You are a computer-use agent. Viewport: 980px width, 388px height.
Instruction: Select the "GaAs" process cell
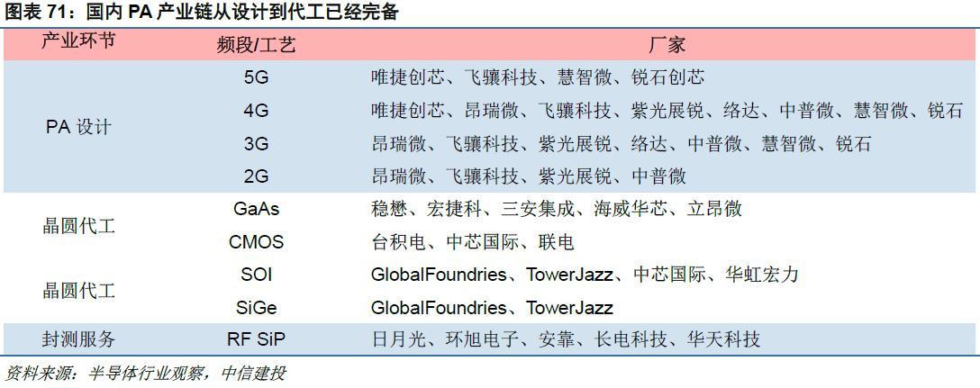(256, 209)
